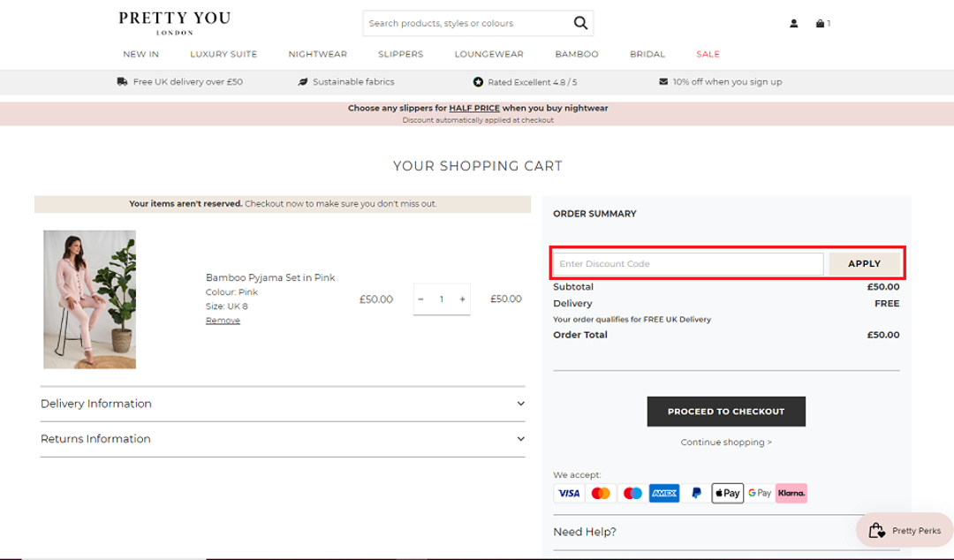Click the PayPal payment icon
This screenshot has width=954, height=560.
click(696, 493)
